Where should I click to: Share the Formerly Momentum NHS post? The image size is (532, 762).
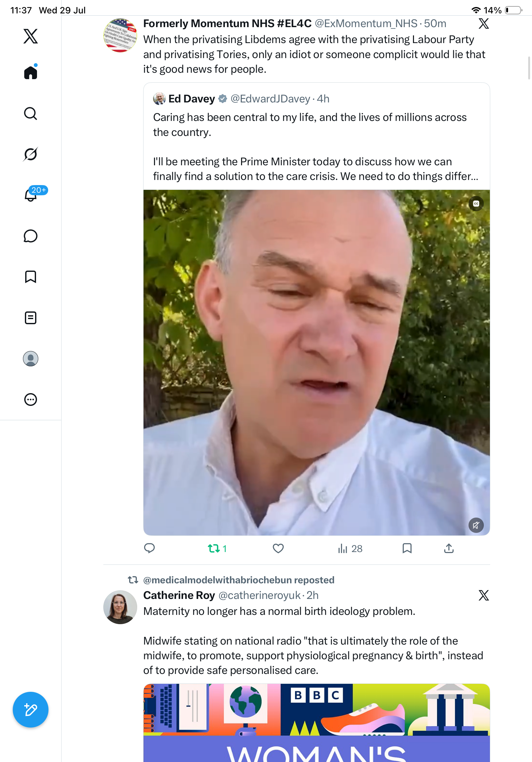(x=449, y=549)
